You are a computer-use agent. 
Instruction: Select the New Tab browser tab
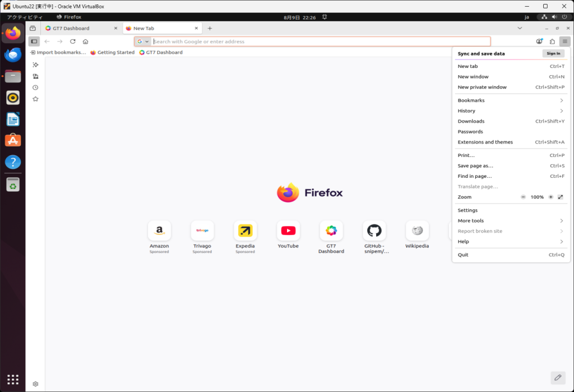(x=161, y=28)
